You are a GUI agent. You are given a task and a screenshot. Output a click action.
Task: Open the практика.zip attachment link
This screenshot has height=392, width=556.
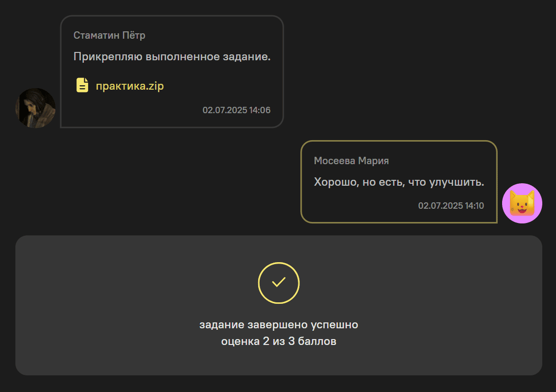point(130,86)
